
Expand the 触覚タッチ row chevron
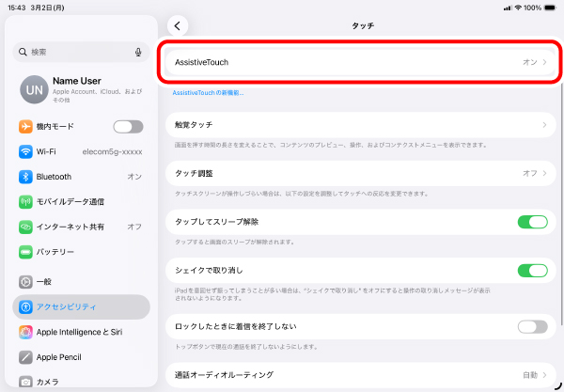(544, 125)
